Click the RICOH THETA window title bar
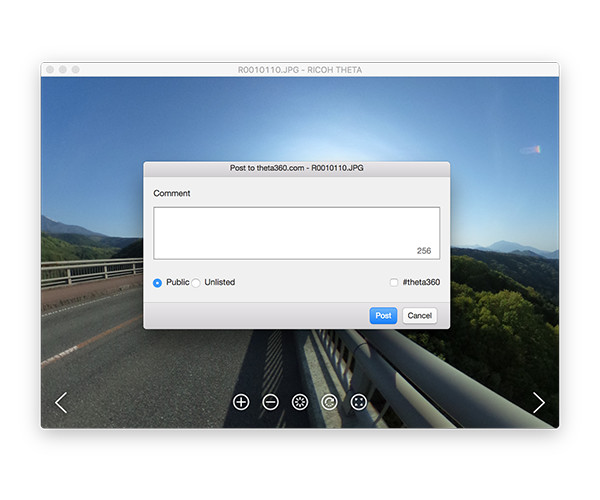 click(300, 70)
